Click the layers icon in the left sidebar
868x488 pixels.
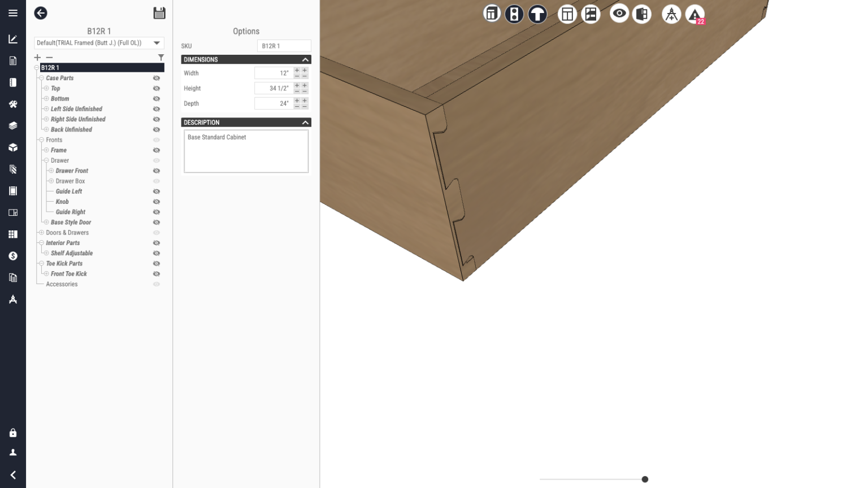coord(12,125)
